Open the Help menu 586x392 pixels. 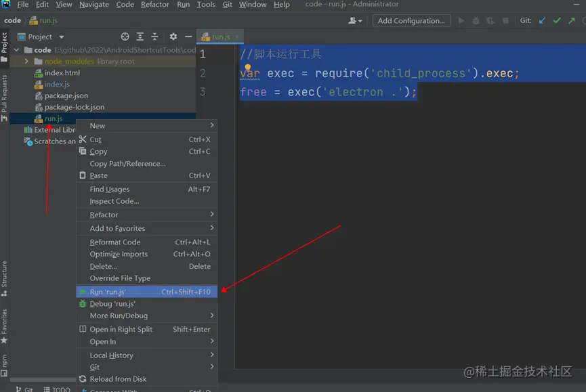[281, 5]
